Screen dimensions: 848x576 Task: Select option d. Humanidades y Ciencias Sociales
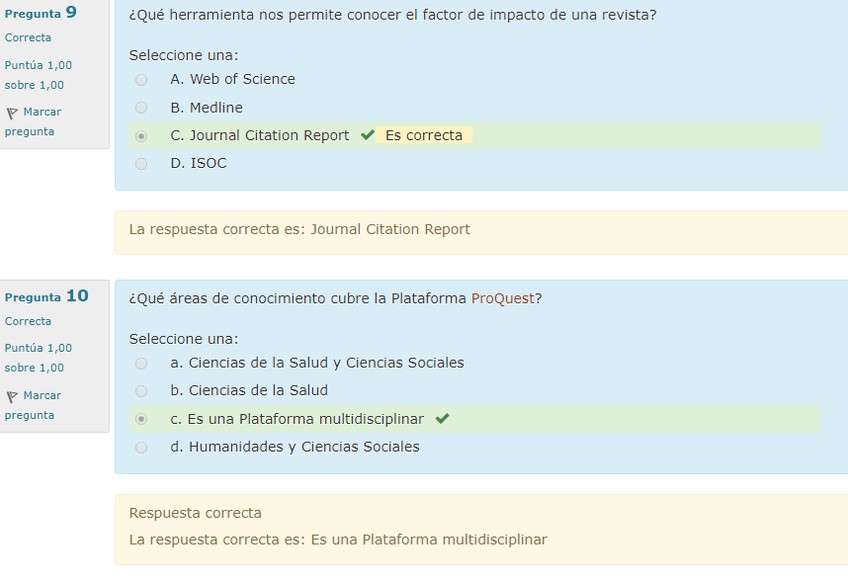141,447
